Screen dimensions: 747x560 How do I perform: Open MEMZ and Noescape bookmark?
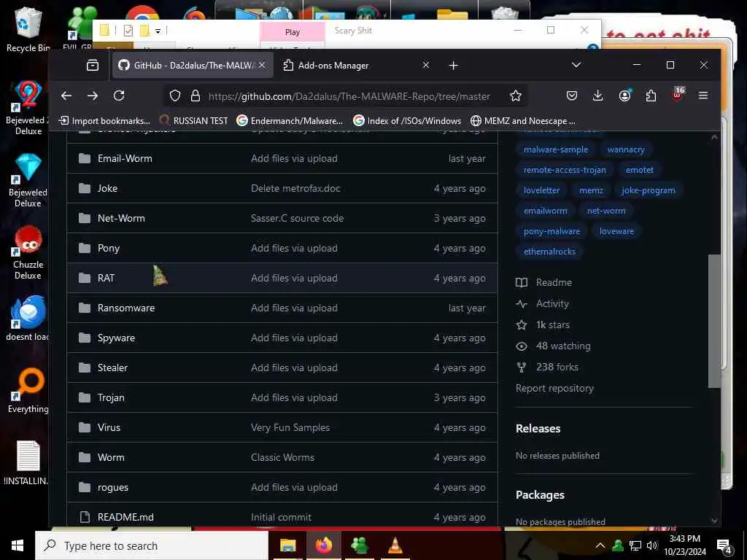pyautogui.click(x=523, y=121)
